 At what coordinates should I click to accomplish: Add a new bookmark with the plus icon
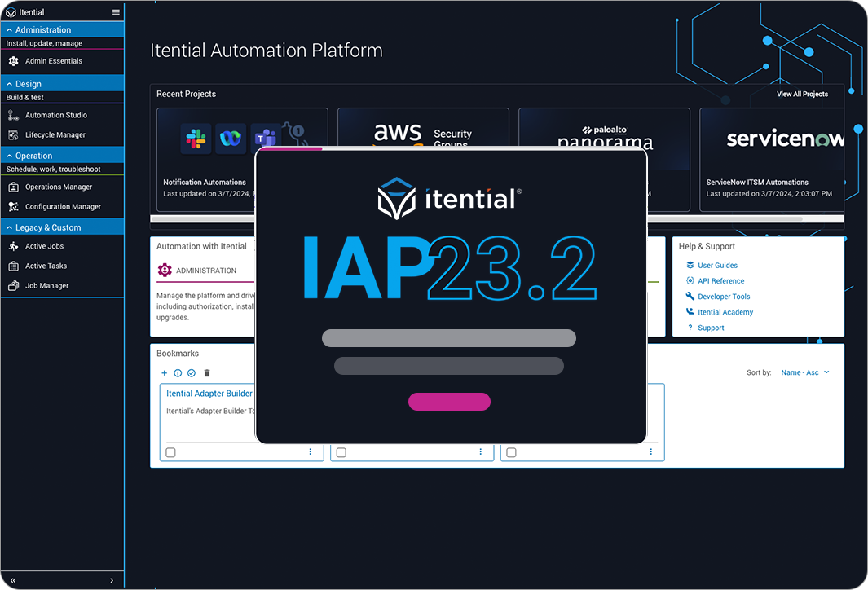click(164, 373)
